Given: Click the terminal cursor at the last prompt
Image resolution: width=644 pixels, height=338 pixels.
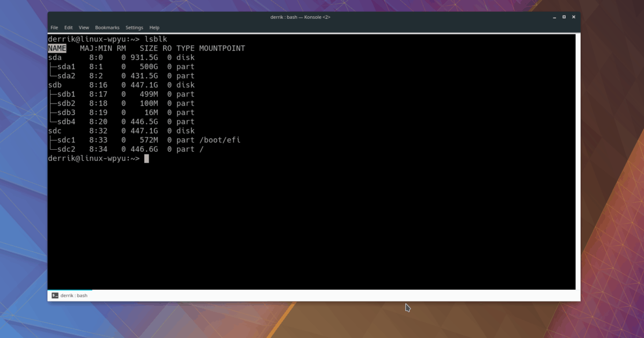Looking at the screenshot, I should pos(146,158).
